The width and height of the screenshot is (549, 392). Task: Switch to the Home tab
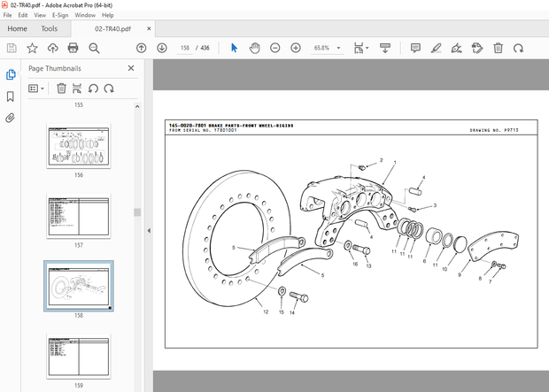(x=17, y=28)
